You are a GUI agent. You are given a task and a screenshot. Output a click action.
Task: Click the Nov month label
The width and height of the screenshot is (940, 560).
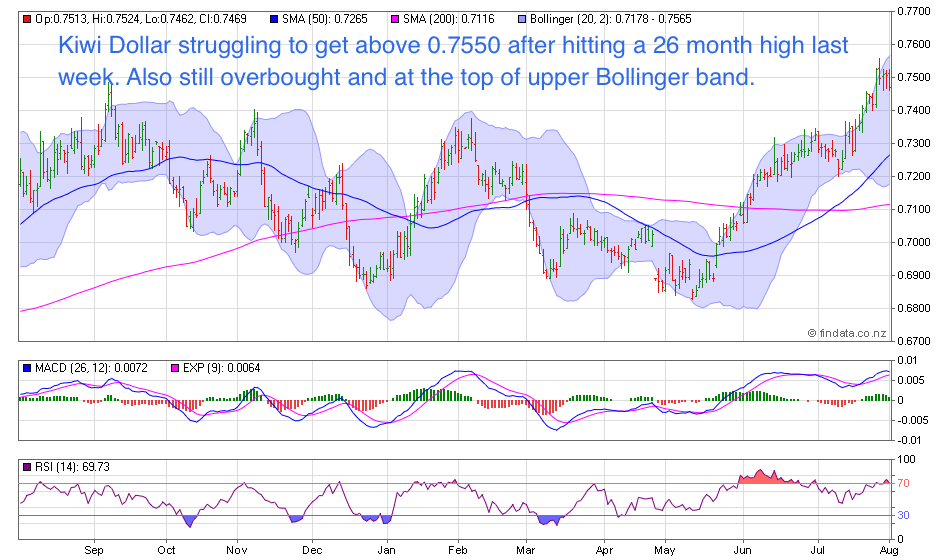coord(237,550)
